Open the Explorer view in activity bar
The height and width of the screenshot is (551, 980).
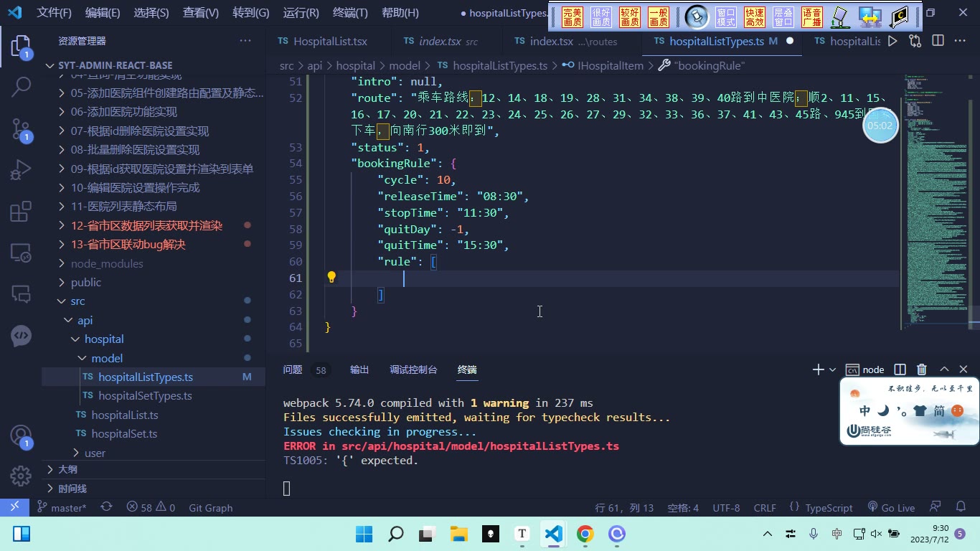[21, 47]
